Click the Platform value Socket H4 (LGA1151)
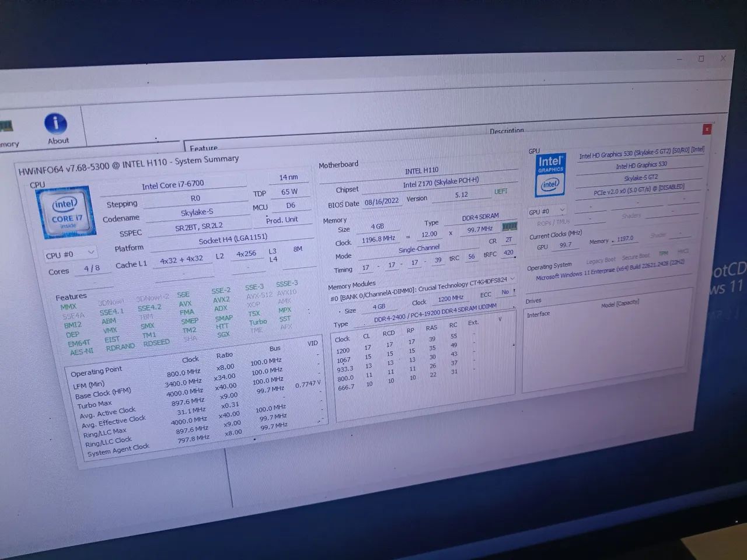This screenshot has width=747, height=560. click(233, 239)
